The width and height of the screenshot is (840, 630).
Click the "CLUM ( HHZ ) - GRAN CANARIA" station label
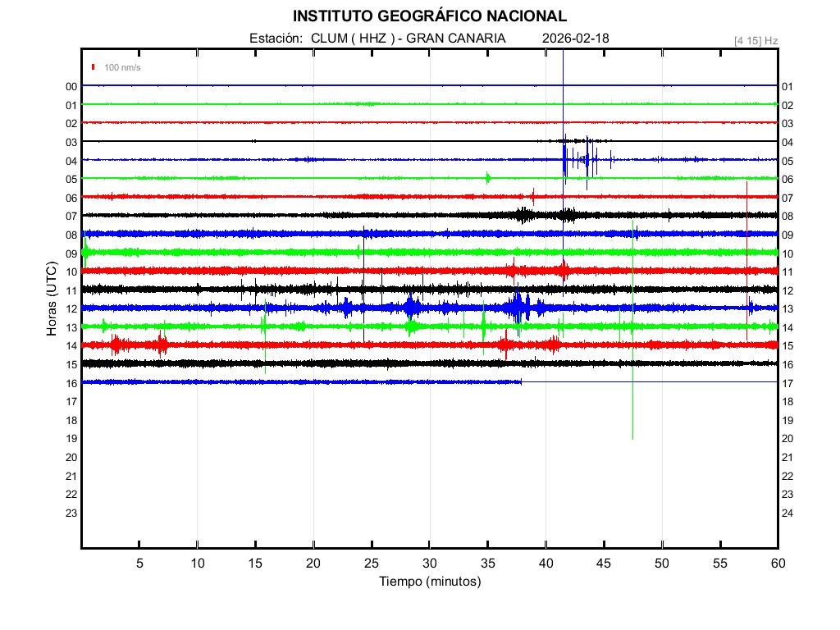[x=408, y=39]
